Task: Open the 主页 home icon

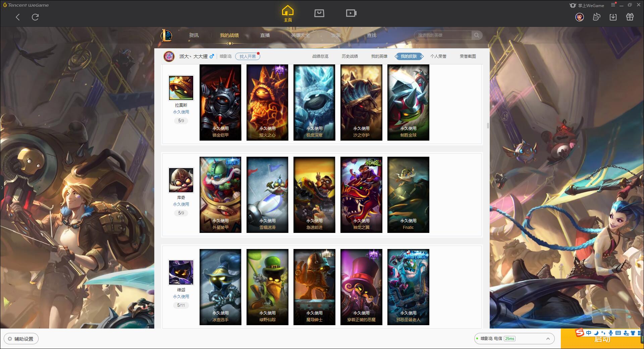Action: (288, 14)
